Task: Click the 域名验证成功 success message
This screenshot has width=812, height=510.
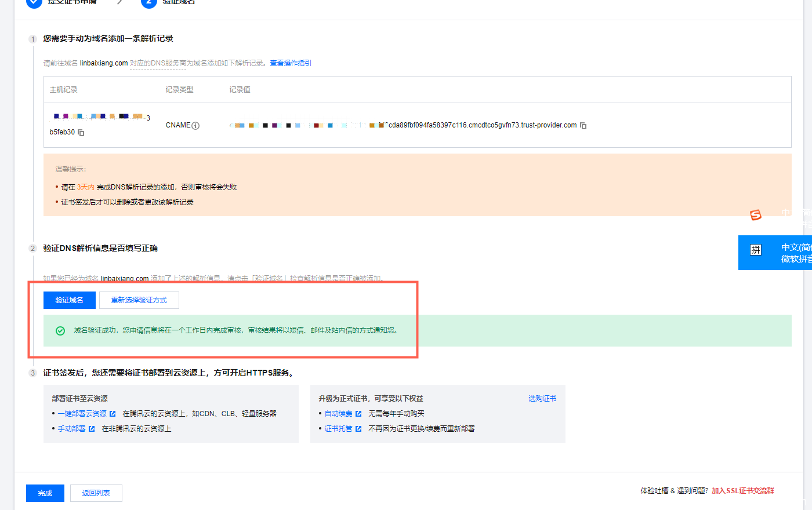Action: tap(236, 330)
